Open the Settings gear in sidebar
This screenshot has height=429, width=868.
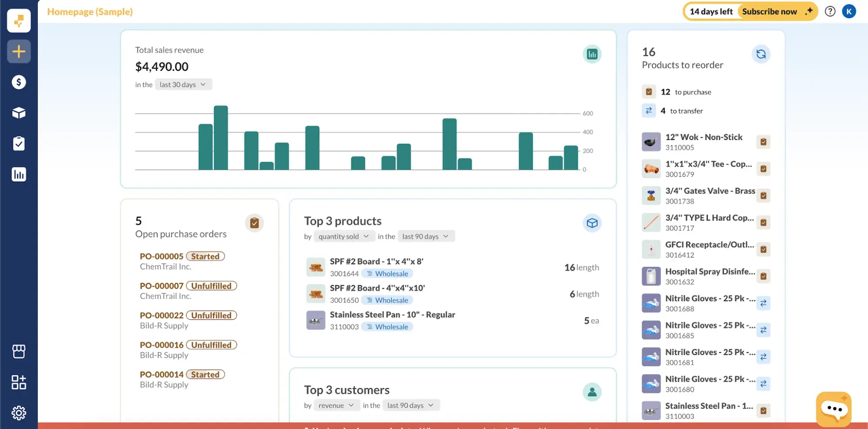point(19,412)
